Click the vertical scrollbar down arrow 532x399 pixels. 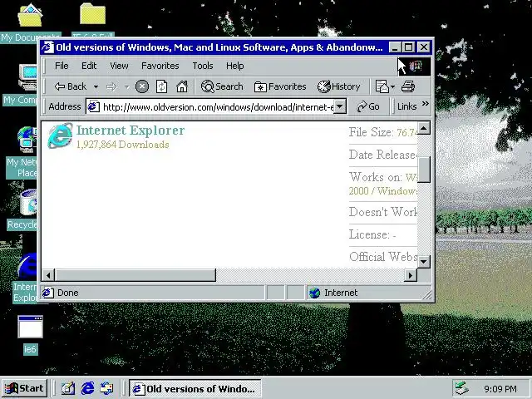(424, 261)
